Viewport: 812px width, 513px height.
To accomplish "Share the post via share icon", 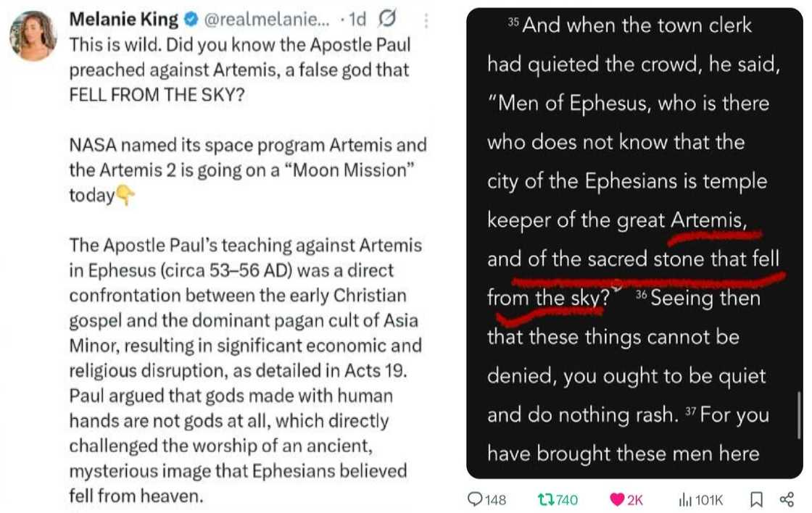I will point(787,499).
